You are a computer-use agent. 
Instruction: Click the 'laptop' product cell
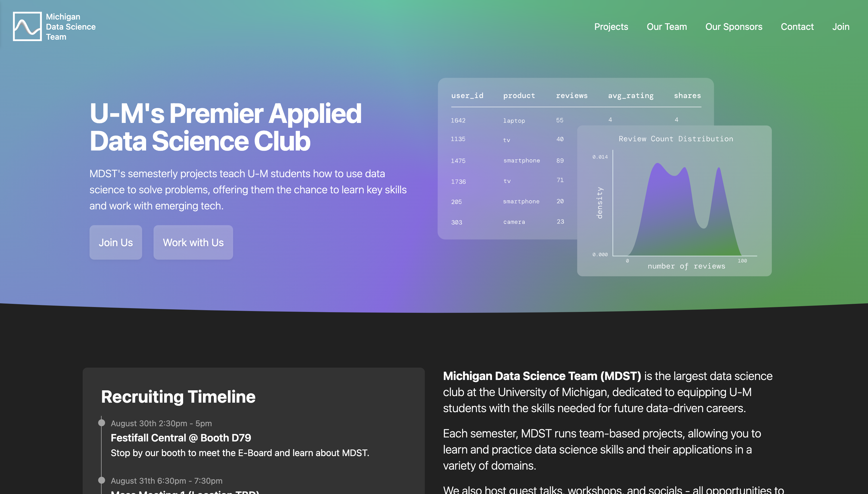point(514,121)
